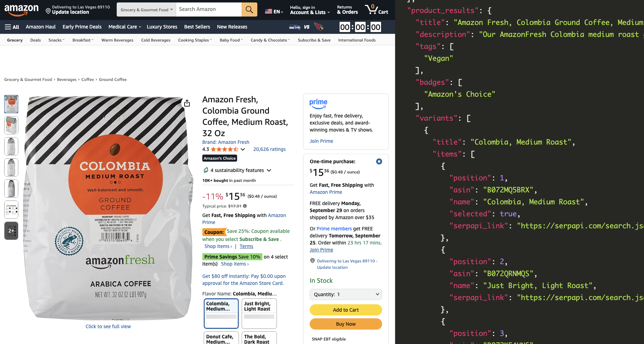Screen dimensions: 644x344
Task: Open the Quantity dropdown
Action: 346,294
